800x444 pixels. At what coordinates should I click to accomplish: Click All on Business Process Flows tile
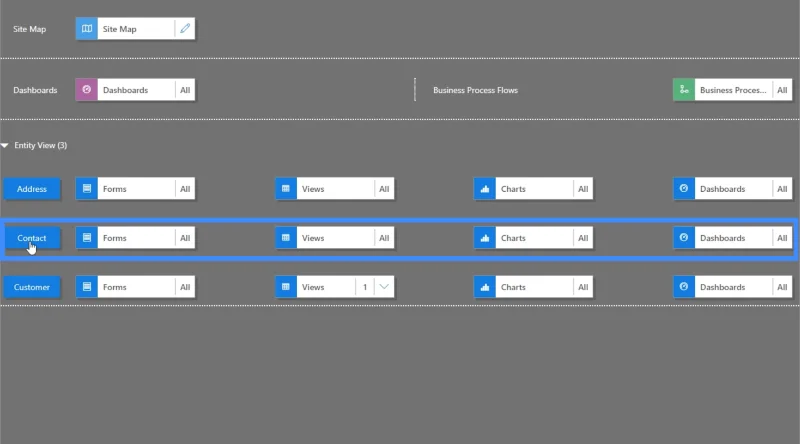782,90
